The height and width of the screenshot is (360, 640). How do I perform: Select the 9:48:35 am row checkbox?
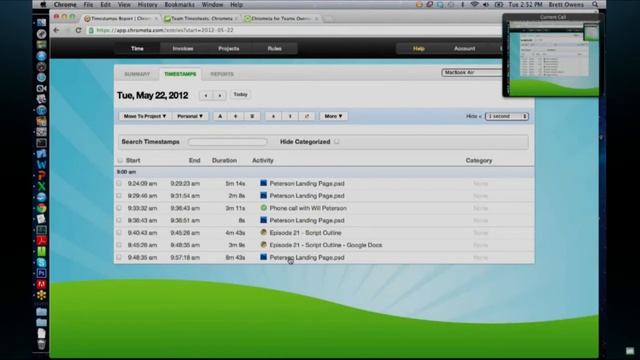(119, 257)
